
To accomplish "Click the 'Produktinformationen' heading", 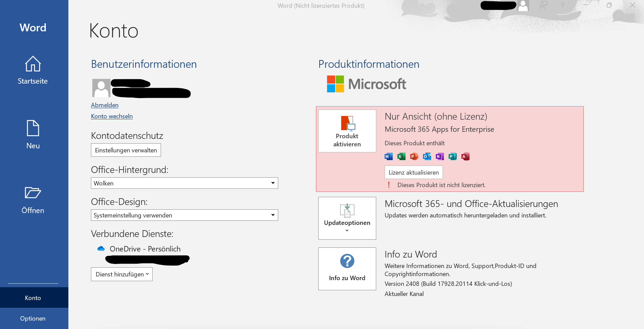I will point(369,64).
